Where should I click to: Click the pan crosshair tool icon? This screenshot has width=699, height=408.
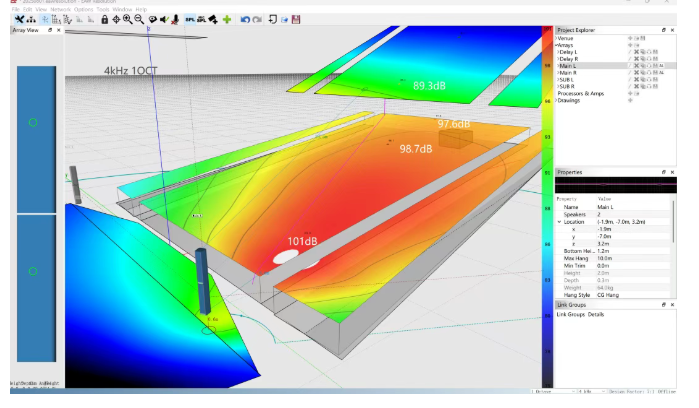coord(116,19)
